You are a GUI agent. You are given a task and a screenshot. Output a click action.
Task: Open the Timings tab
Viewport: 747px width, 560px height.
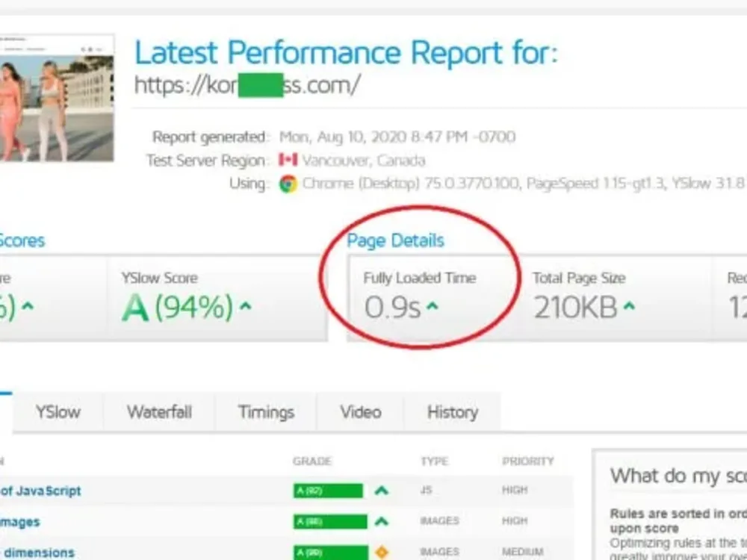point(266,412)
